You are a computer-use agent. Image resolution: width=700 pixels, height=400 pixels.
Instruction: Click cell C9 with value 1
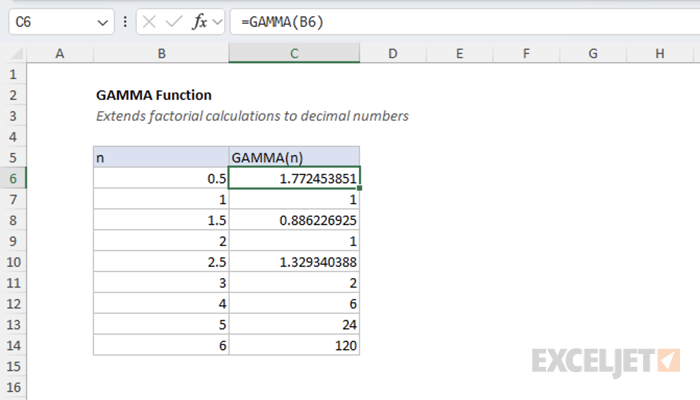point(294,241)
